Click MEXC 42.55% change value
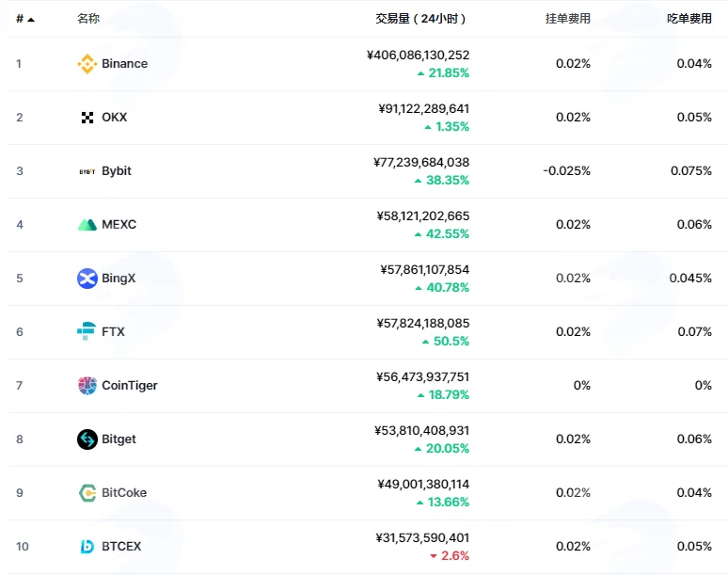 pos(448,234)
